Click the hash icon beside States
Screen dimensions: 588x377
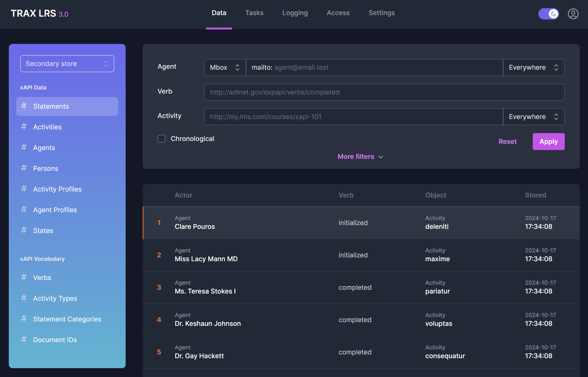tap(24, 230)
